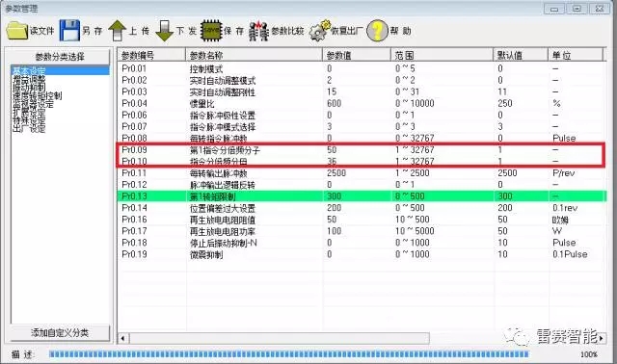Click the 添加自定义分类 button
Viewport: 617px width, 364px height.
[60, 333]
